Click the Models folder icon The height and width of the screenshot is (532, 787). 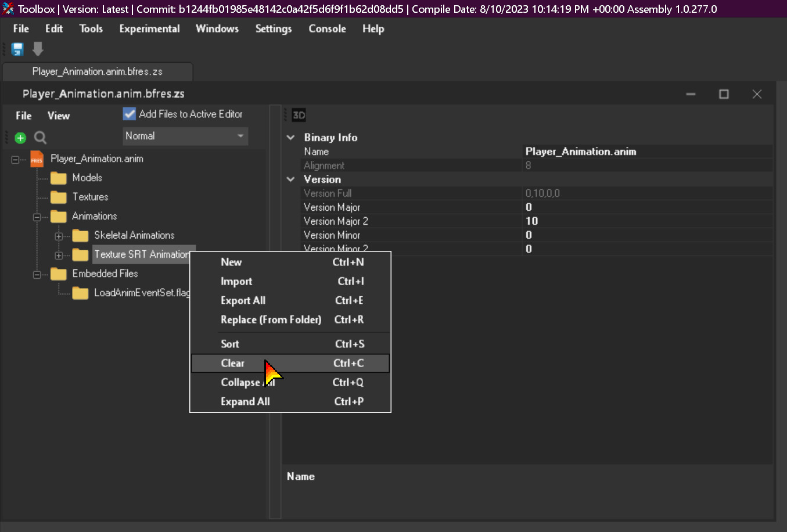pos(58,177)
